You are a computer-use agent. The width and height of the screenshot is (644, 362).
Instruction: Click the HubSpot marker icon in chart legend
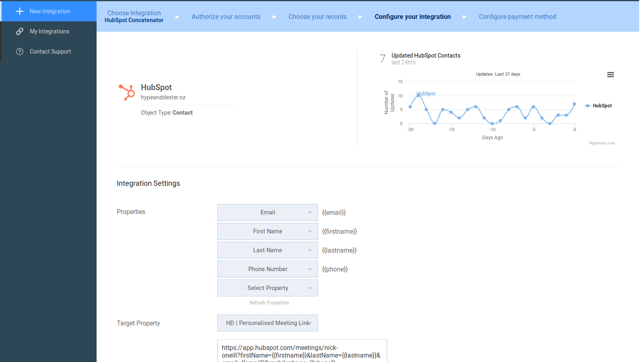(x=587, y=105)
